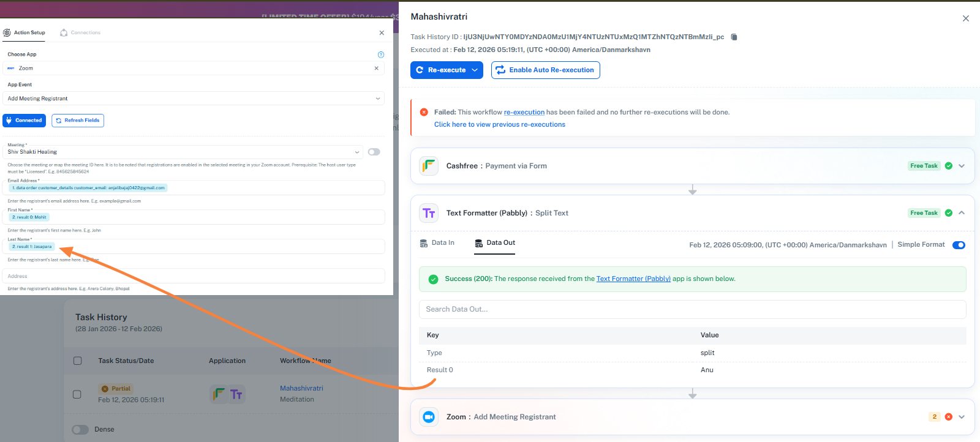Expand the Cashfree Payment via Form step
Image resolution: width=980 pixels, height=442 pixels.
pos(962,166)
